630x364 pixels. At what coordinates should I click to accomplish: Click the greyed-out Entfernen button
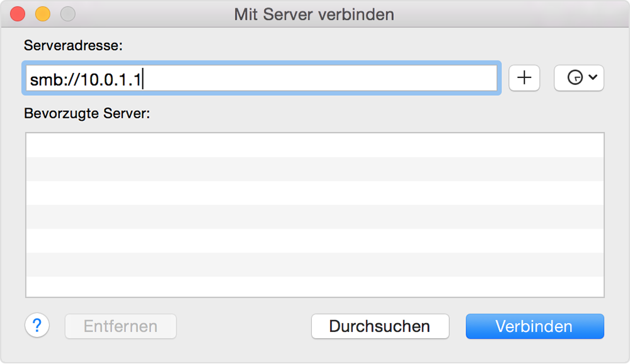pos(120,326)
